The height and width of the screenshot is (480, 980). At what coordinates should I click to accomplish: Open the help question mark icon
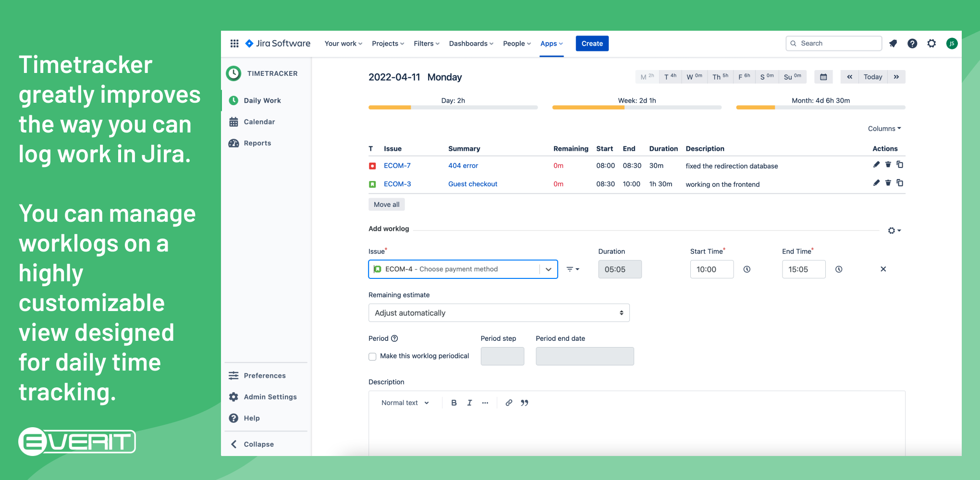(912, 44)
